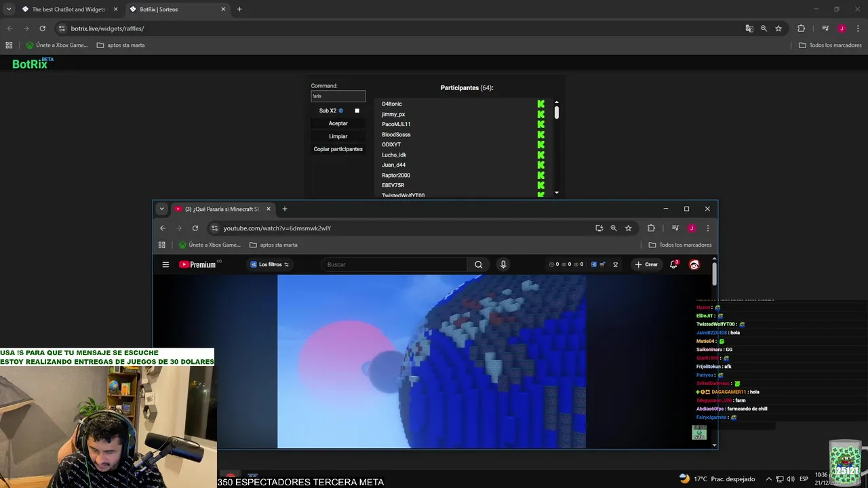Select participant ODIXYT
Viewport: 868px width, 488px height.
391,144
